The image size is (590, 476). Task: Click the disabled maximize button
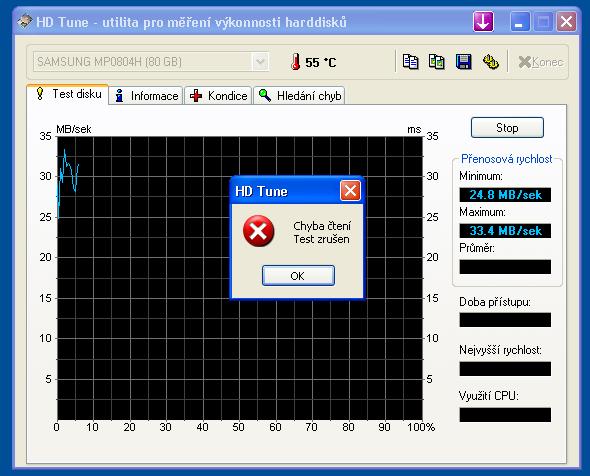point(543,21)
